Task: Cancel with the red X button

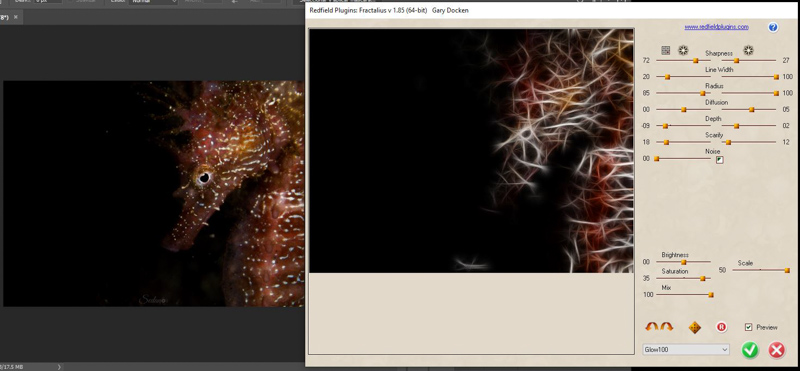Action: tap(777, 350)
